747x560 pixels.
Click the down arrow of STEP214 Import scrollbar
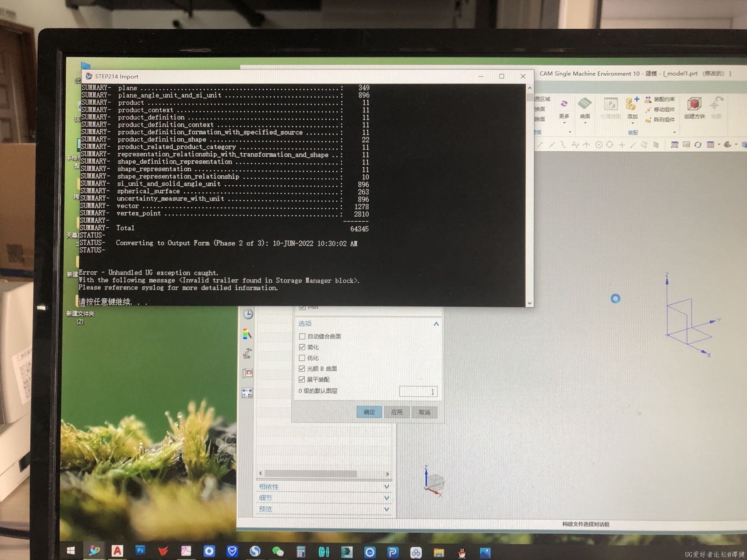(529, 303)
